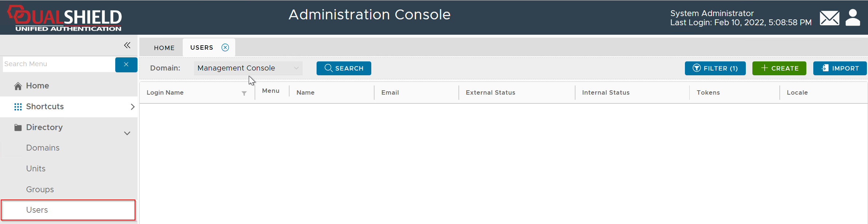Clear the menu search with X button
Viewport: 868px width, 224px height.
(x=126, y=65)
